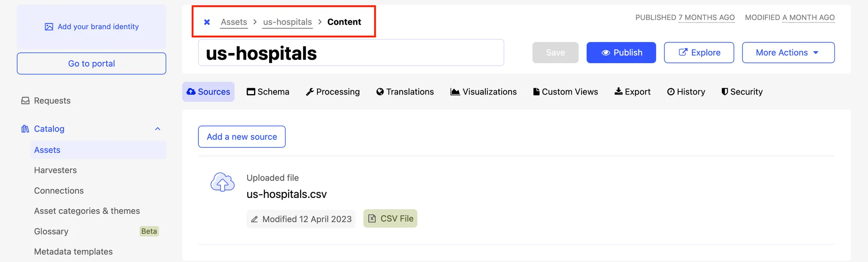868x262 pixels.
Task: Click the us-hospitals title input field
Action: (x=351, y=53)
